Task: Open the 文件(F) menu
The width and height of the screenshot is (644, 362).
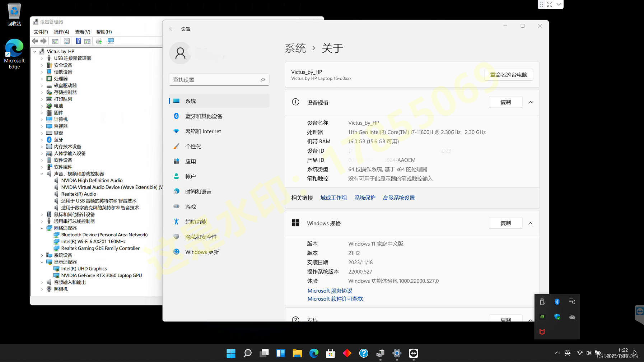Action: pyautogui.click(x=41, y=32)
